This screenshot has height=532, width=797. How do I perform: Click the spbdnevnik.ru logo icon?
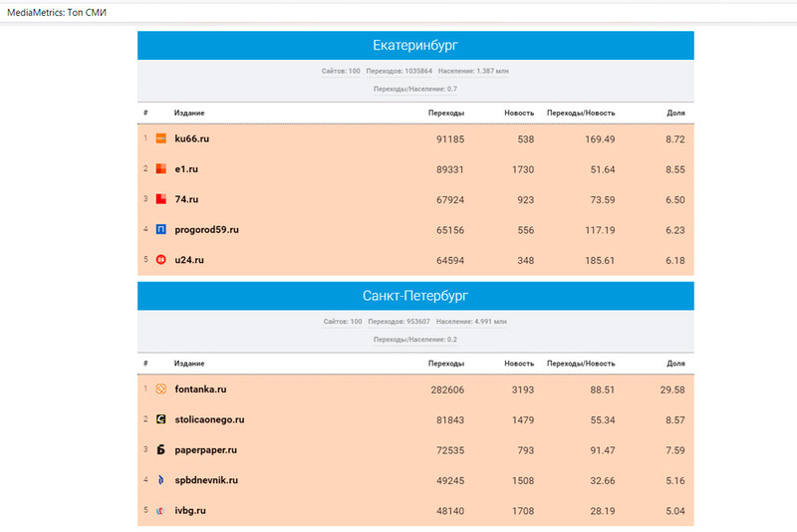[160, 480]
